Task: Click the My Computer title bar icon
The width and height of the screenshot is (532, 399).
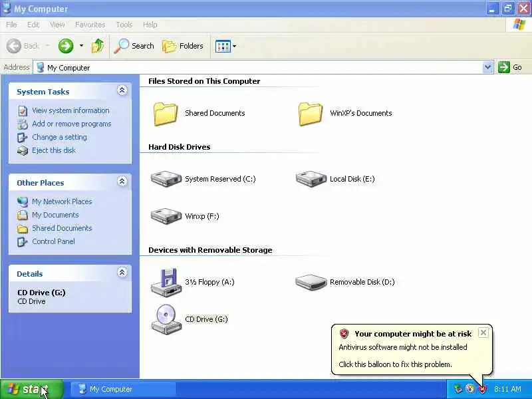Action: click(7, 8)
